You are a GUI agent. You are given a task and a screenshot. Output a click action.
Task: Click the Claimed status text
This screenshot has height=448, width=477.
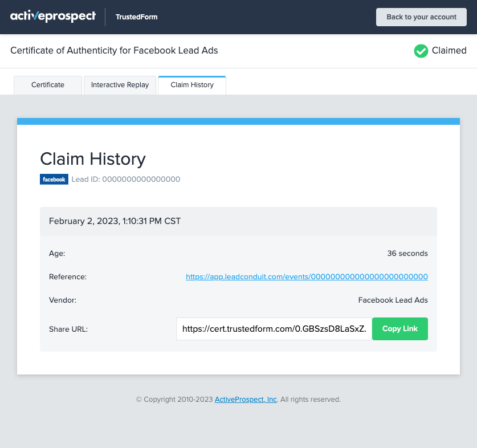(x=449, y=51)
